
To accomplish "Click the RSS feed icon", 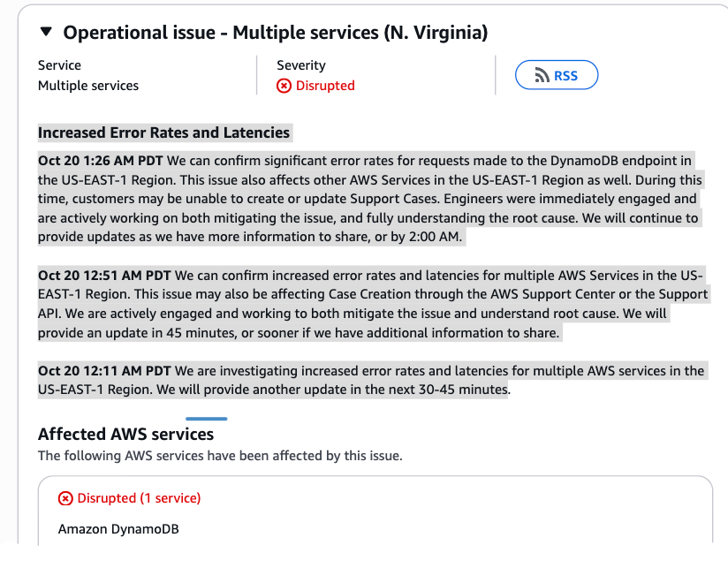I will [x=542, y=76].
